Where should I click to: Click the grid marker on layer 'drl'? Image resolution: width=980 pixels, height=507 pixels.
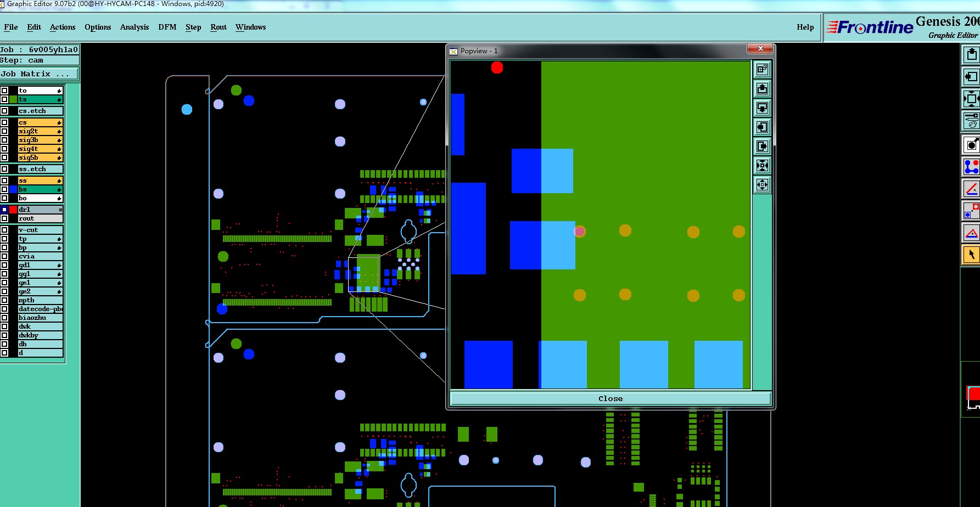click(60, 210)
